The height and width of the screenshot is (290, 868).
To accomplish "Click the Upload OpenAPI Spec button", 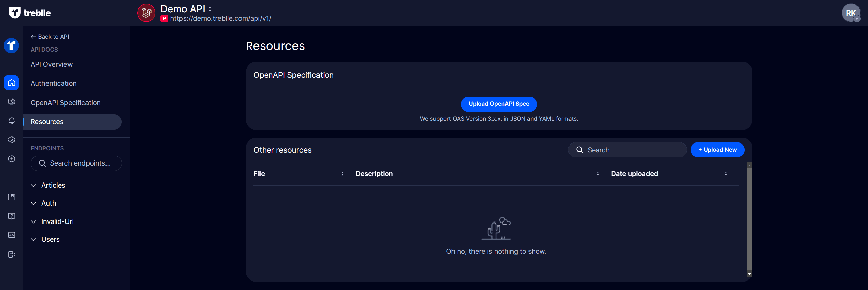I will coord(499,104).
